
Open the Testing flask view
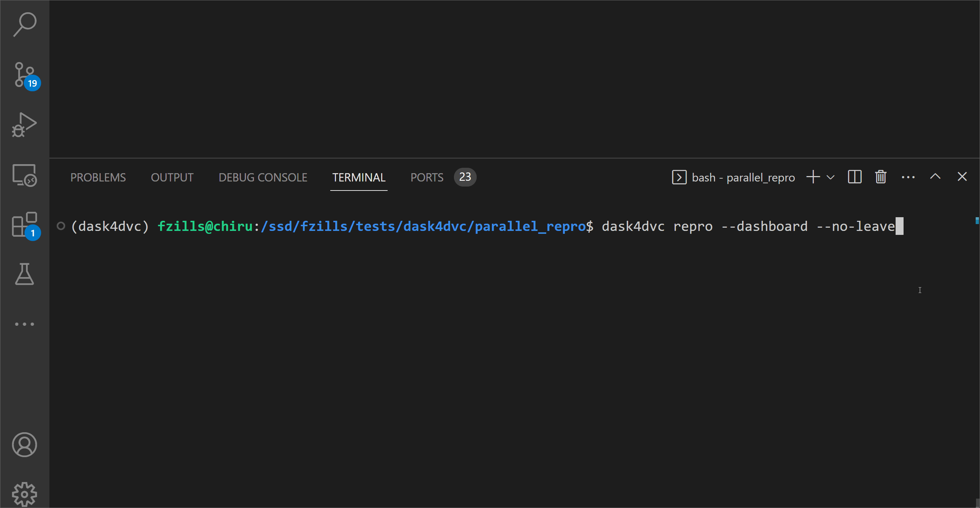point(25,274)
